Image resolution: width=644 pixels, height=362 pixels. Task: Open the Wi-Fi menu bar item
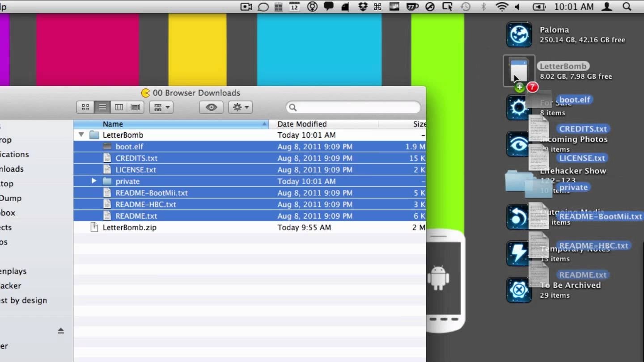pos(502,7)
